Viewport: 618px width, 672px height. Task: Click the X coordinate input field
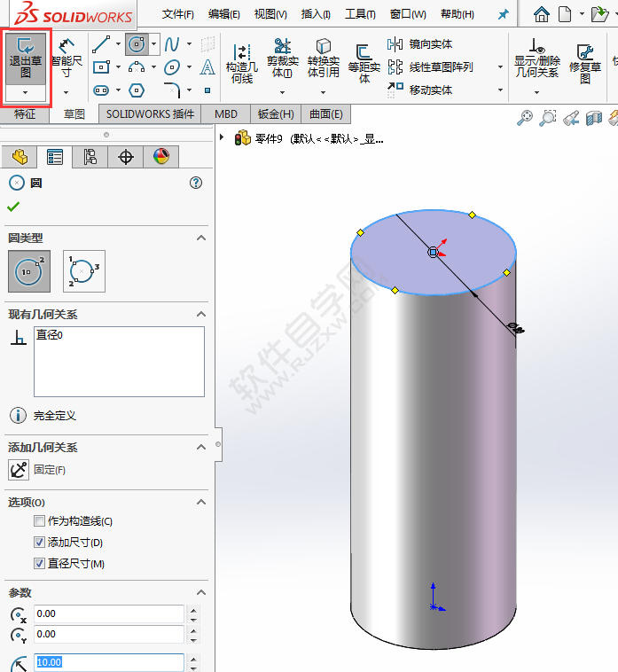pos(109,613)
